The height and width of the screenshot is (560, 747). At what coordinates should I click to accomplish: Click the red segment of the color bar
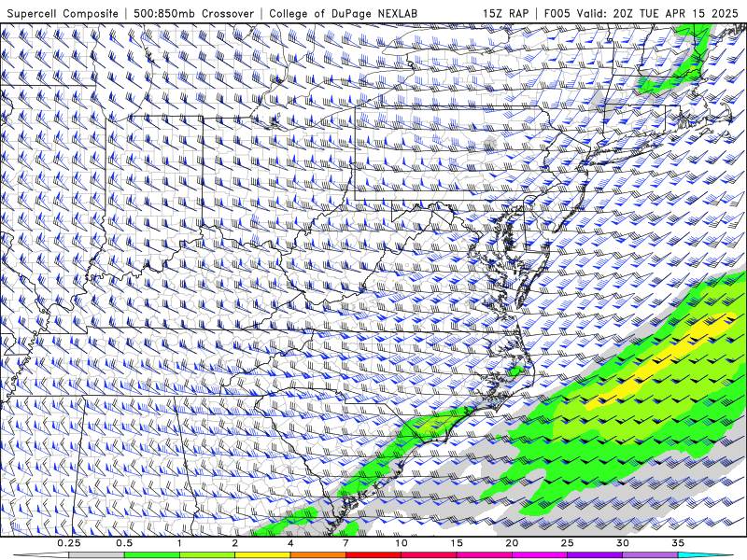373,555
